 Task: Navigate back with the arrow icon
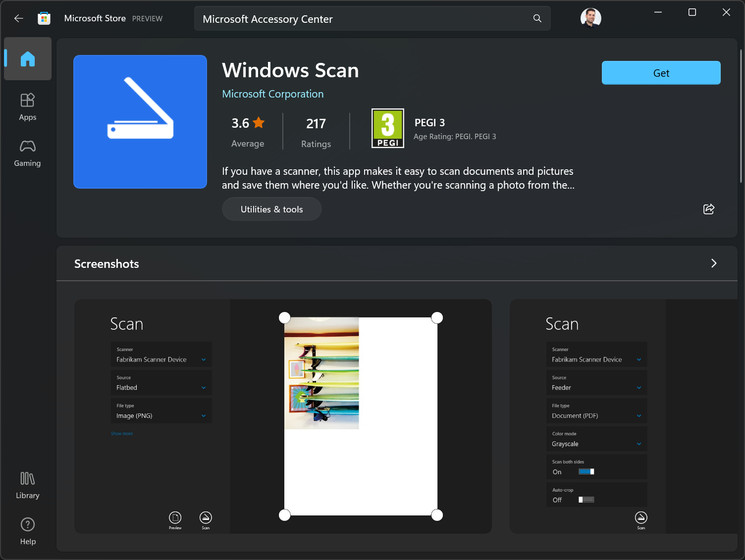coord(18,18)
